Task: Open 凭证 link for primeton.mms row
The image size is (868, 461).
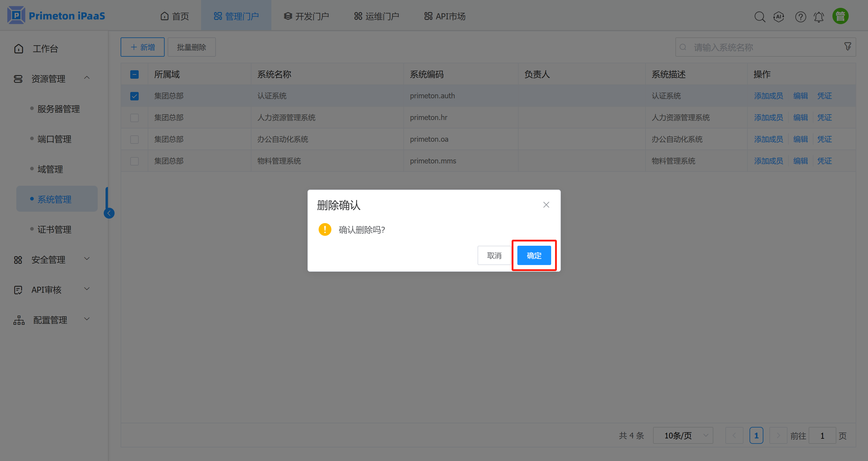Action: [825, 161]
